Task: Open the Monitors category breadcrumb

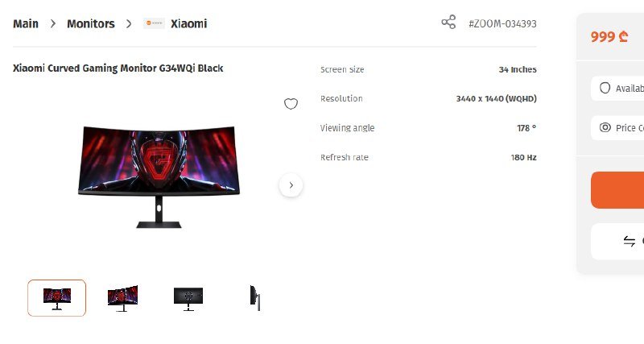Action: click(91, 24)
